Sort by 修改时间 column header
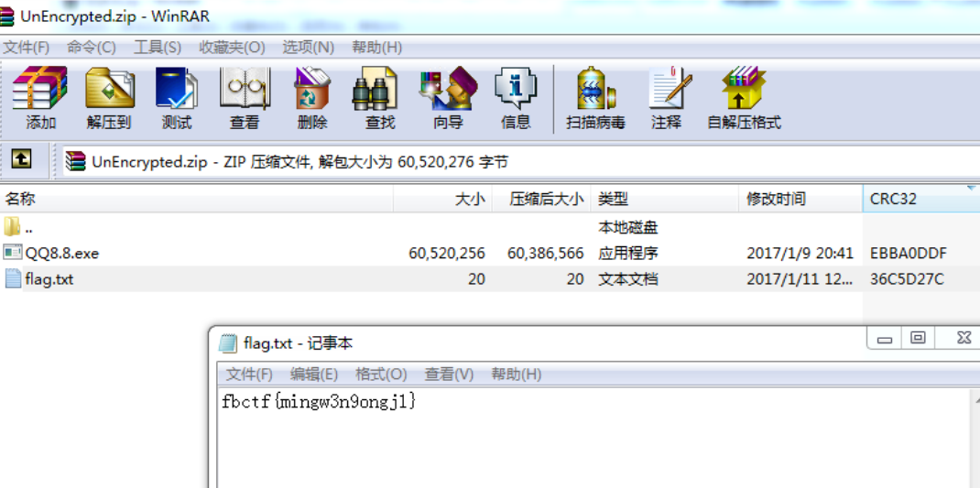 click(x=800, y=199)
